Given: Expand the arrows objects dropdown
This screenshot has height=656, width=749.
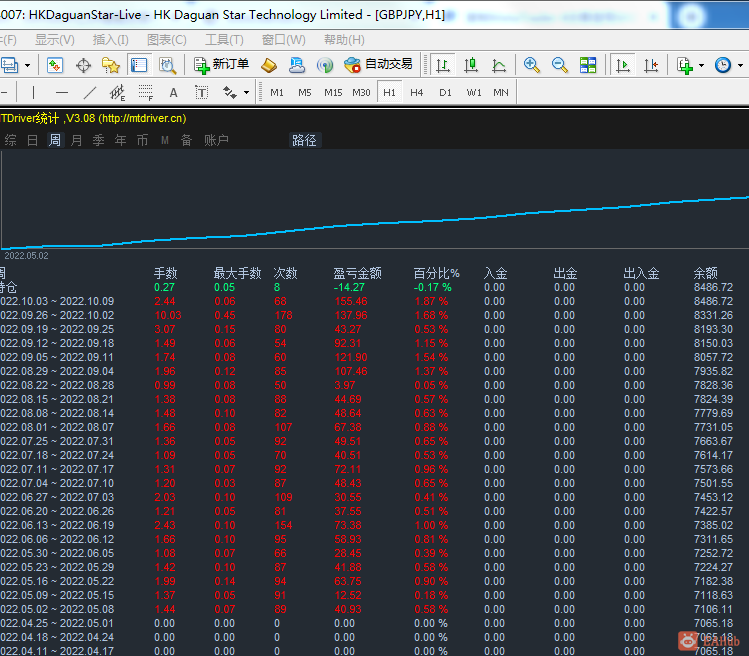Looking at the screenshot, I should [x=246, y=93].
